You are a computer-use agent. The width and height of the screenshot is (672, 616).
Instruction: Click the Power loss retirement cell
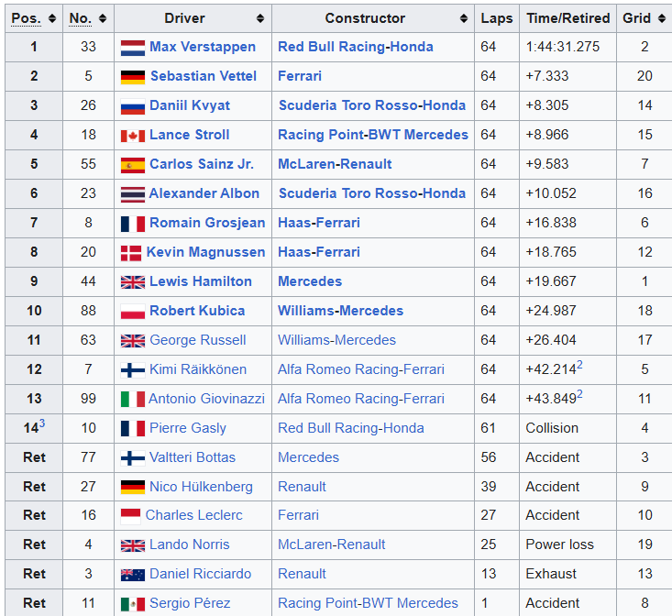click(x=567, y=544)
